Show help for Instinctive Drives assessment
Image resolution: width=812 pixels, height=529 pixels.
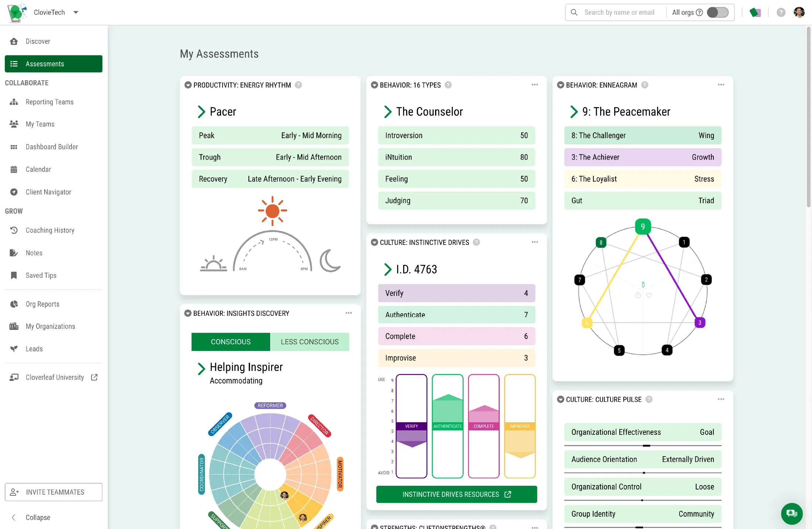[x=476, y=242]
